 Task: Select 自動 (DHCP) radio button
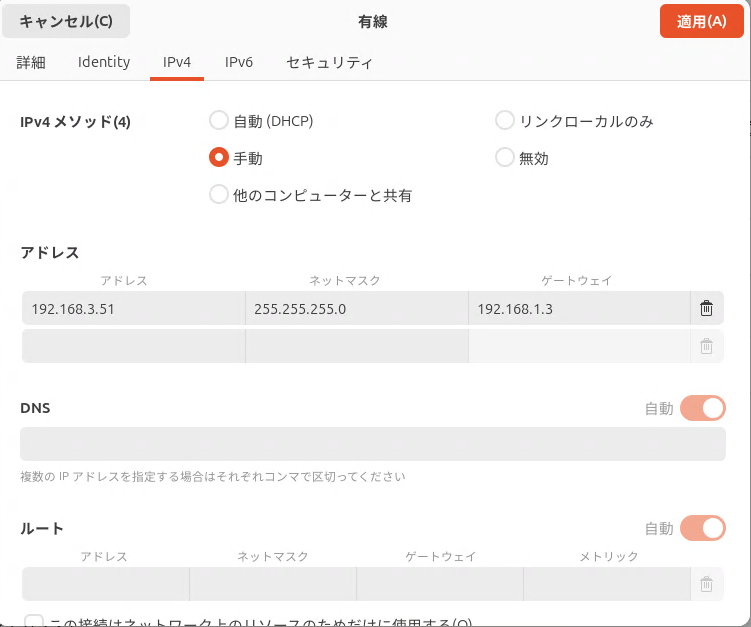(218, 121)
